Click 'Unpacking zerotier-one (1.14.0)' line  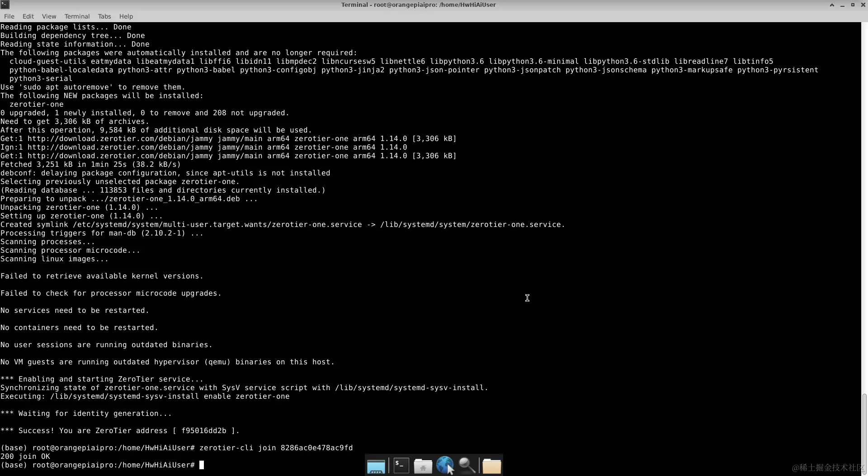coord(79,207)
